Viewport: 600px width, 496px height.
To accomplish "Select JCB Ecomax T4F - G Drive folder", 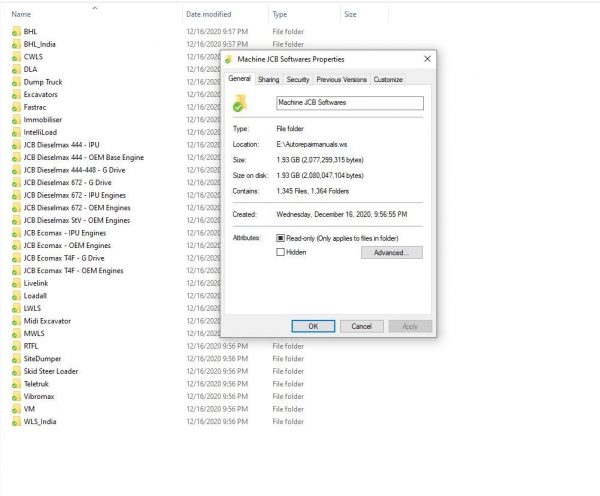I will tap(64, 258).
